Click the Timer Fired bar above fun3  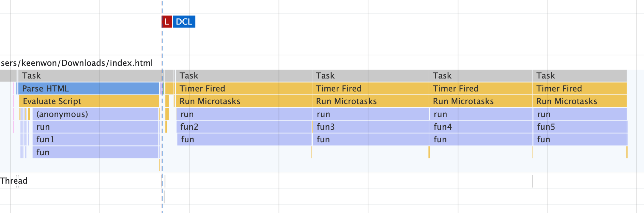point(370,89)
